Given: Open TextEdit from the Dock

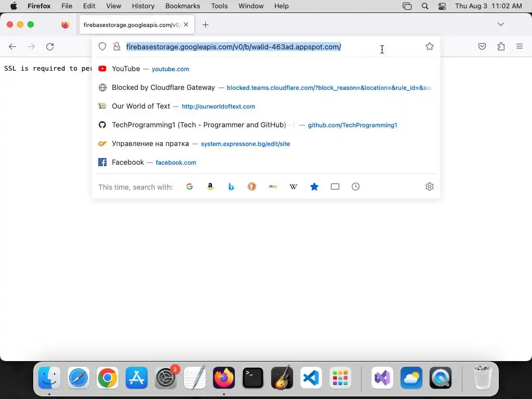Looking at the screenshot, I should coord(195,378).
